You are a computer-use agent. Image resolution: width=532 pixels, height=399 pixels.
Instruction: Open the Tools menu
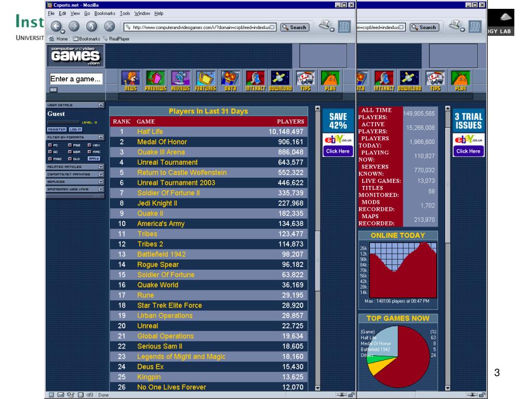125,14
